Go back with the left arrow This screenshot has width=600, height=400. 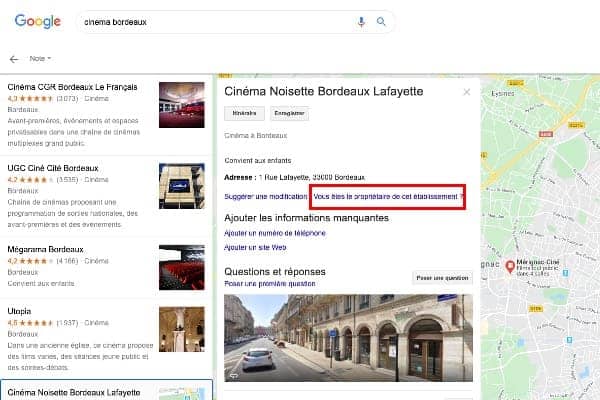point(14,59)
